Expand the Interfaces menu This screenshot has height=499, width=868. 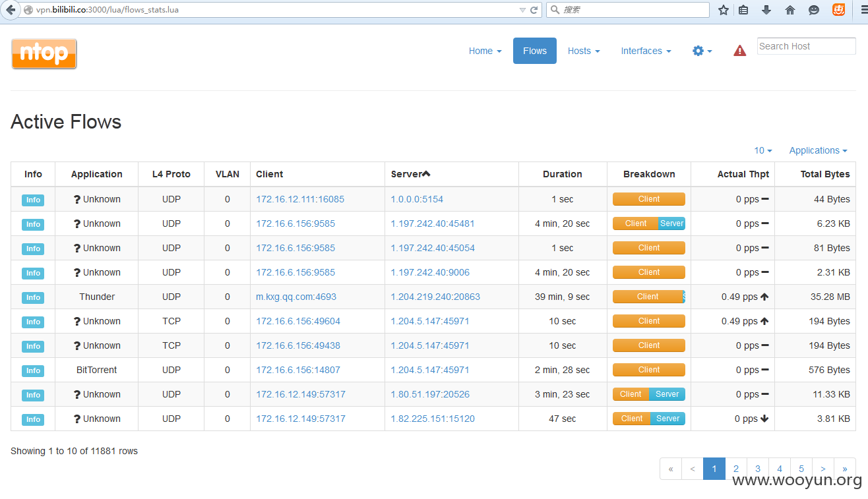(646, 51)
